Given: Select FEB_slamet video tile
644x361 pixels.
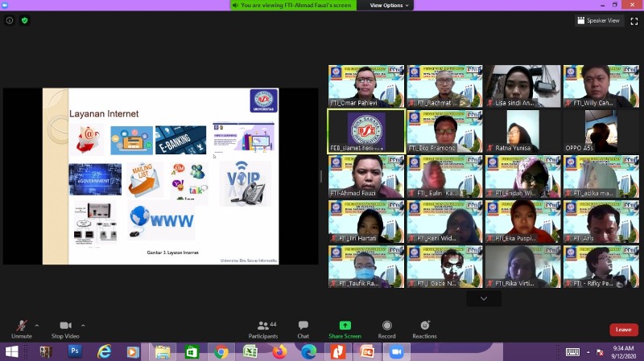Looking at the screenshot, I should click(x=366, y=131).
